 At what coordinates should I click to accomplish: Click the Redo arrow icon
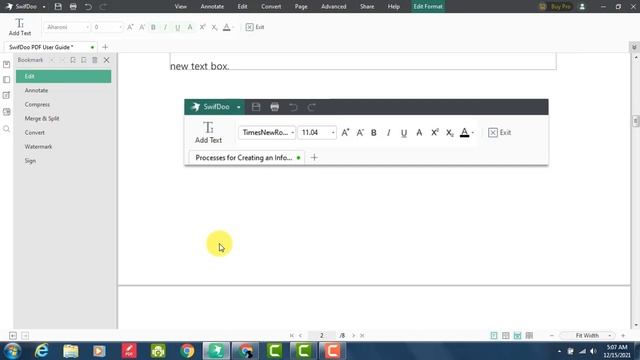[x=103, y=7]
